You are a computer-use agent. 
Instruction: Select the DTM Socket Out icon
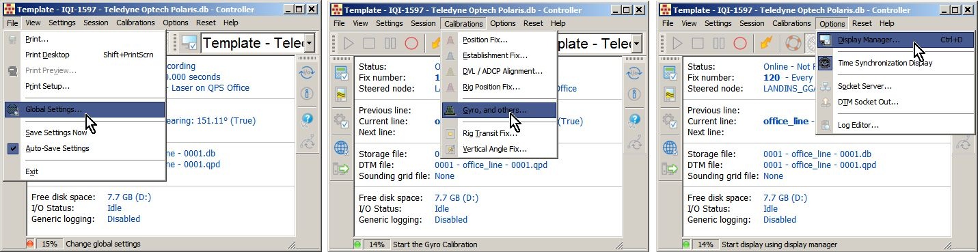(826, 102)
